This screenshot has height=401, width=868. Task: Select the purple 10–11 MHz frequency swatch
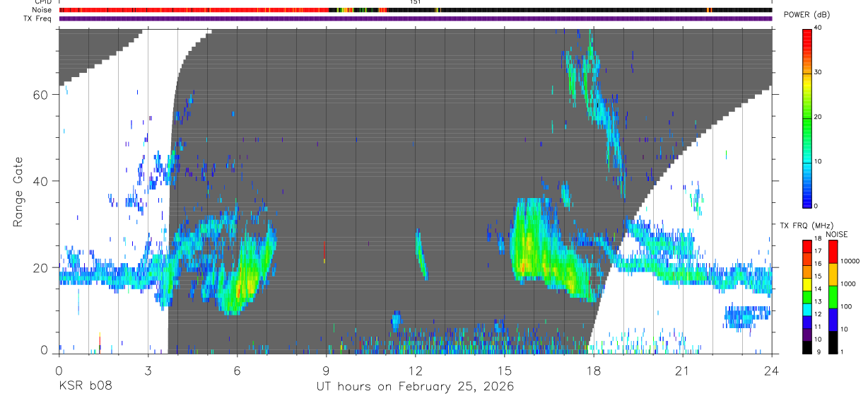[x=807, y=335]
